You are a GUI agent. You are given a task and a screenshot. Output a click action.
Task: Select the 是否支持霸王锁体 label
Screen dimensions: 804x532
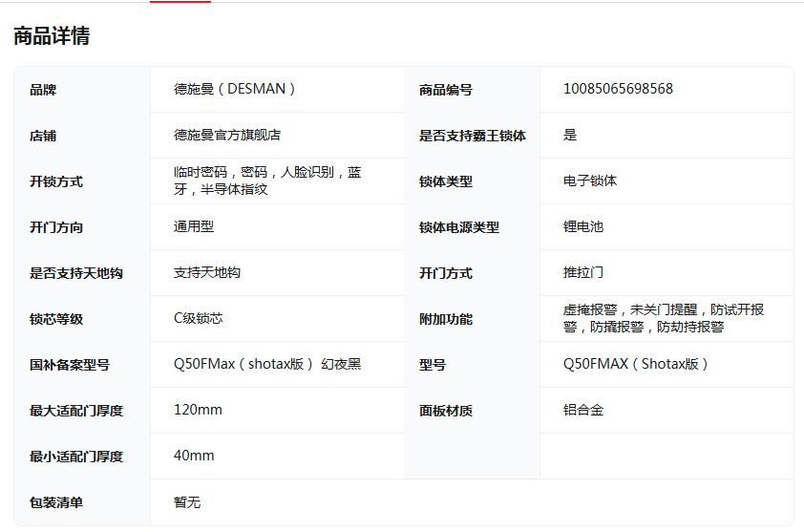click(x=473, y=136)
